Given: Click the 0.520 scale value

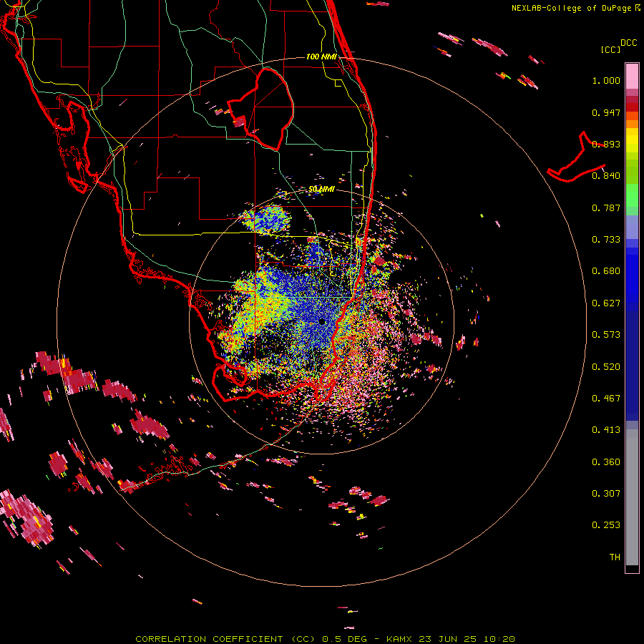Looking at the screenshot, I should [606, 367].
